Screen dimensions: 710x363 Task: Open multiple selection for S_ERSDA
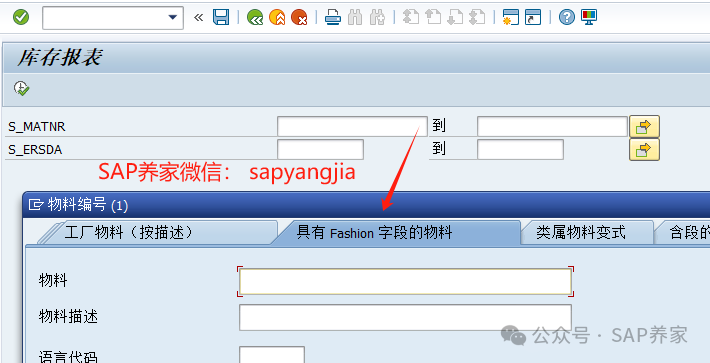point(644,149)
